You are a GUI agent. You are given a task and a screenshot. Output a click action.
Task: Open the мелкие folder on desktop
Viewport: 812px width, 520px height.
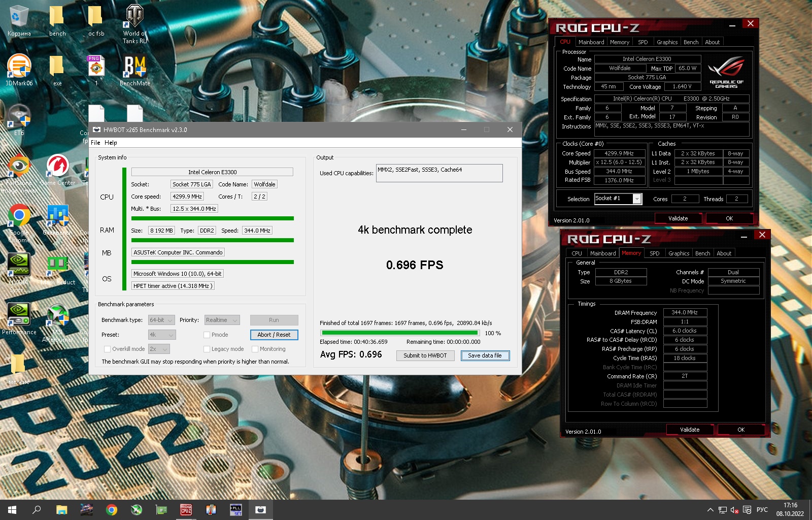click(x=19, y=369)
